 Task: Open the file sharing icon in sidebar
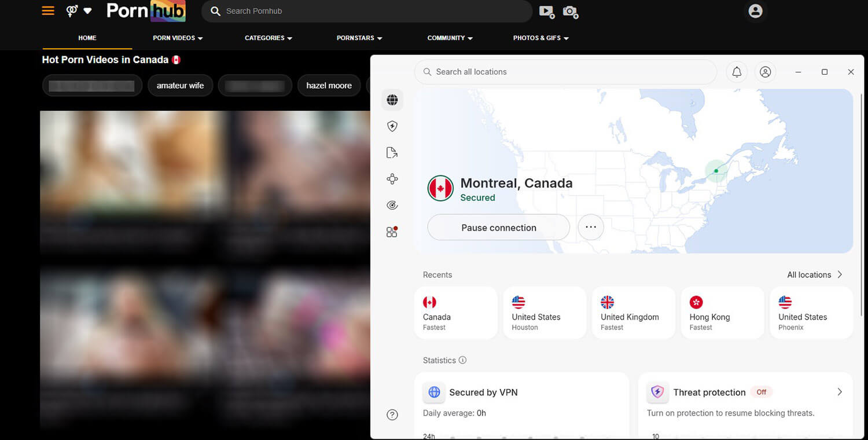(392, 153)
